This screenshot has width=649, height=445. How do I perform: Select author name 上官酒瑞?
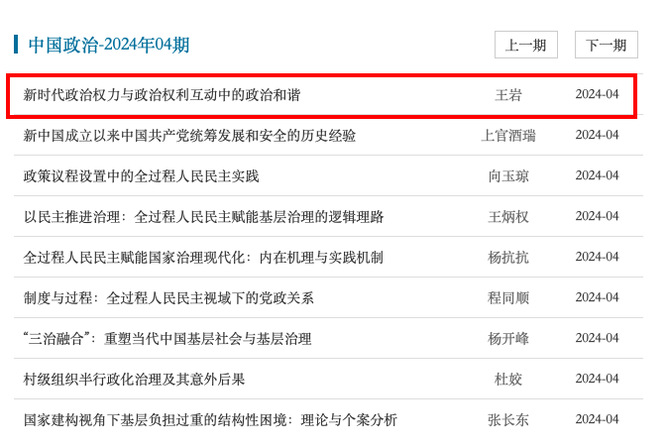[x=508, y=135]
